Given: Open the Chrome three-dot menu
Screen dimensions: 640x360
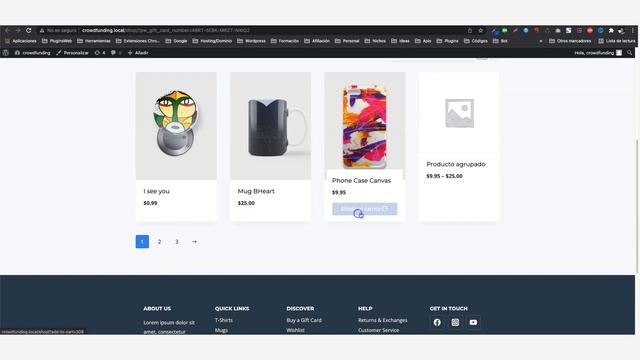Looking at the screenshot, I should point(633,30).
